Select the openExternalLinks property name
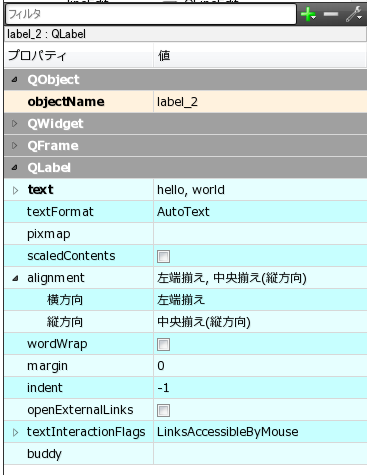This screenshot has width=367, height=475. tap(80, 410)
